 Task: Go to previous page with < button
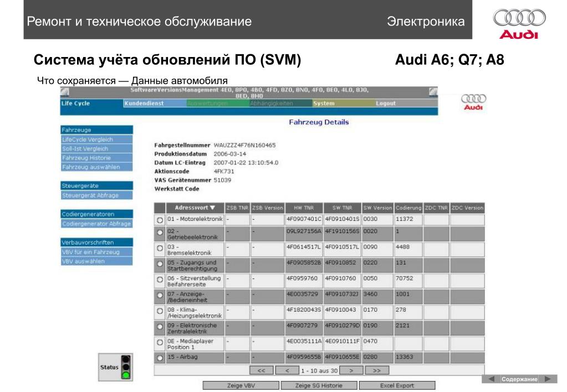(x=287, y=370)
